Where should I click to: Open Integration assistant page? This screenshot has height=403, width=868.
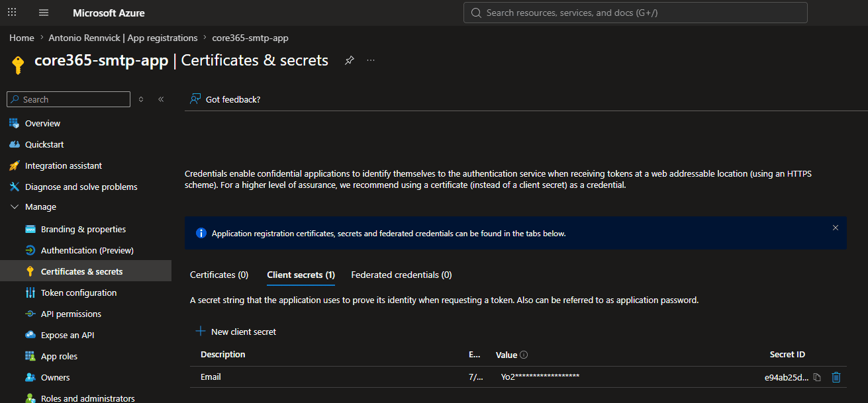pos(64,165)
